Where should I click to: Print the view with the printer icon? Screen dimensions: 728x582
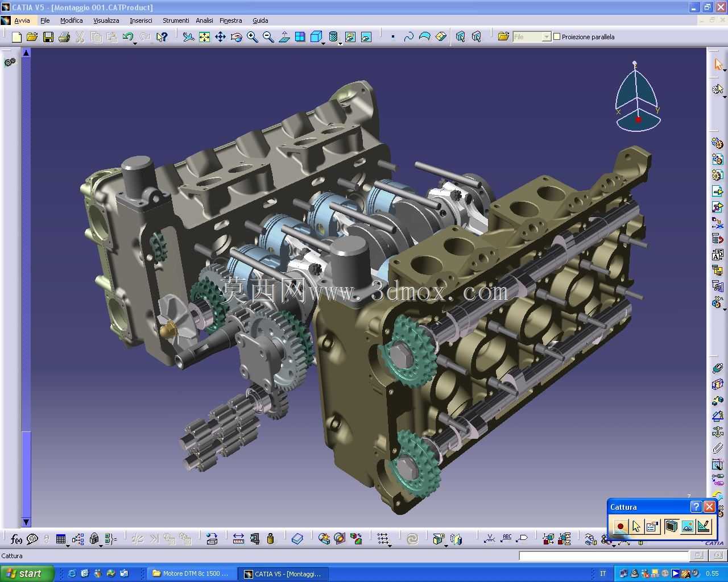click(x=64, y=37)
